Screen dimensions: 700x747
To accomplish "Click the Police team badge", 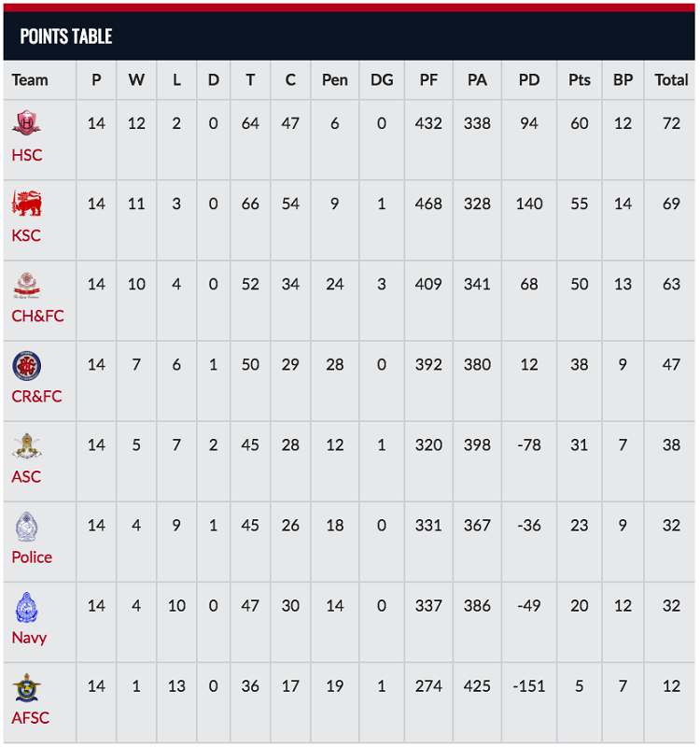I will tap(26, 526).
